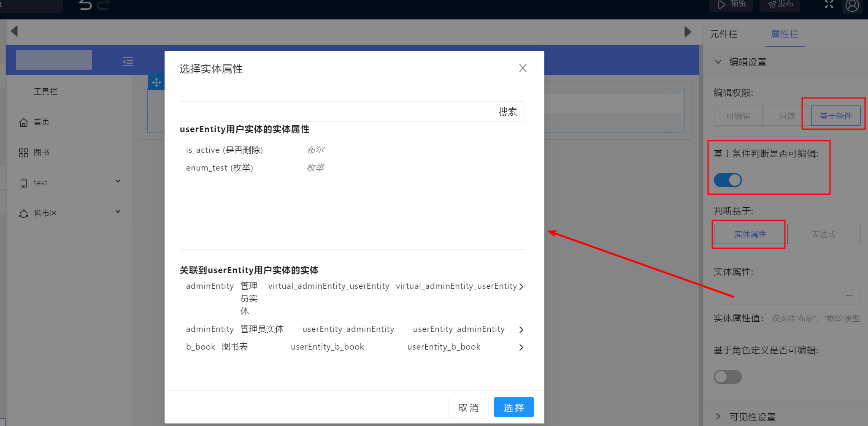
Task: Toggle fullscreen mode icon
Action: tap(829, 4)
